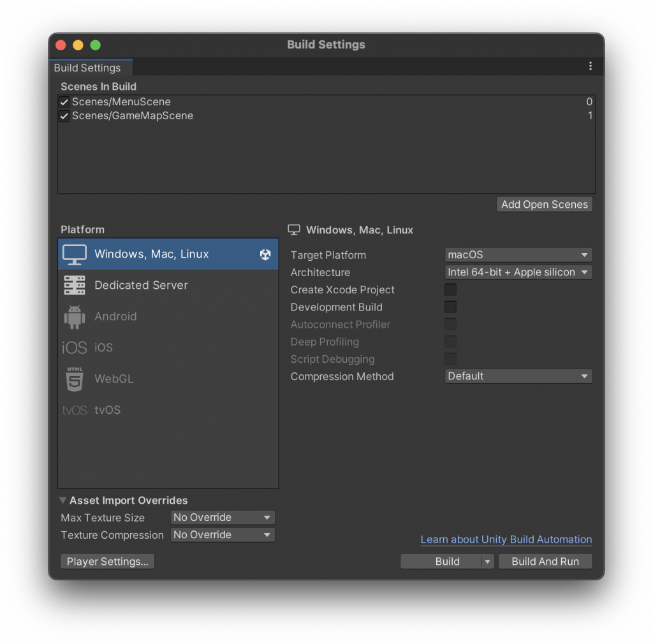Open the Build button dropdown arrow
The height and width of the screenshot is (644, 653).
click(x=487, y=562)
